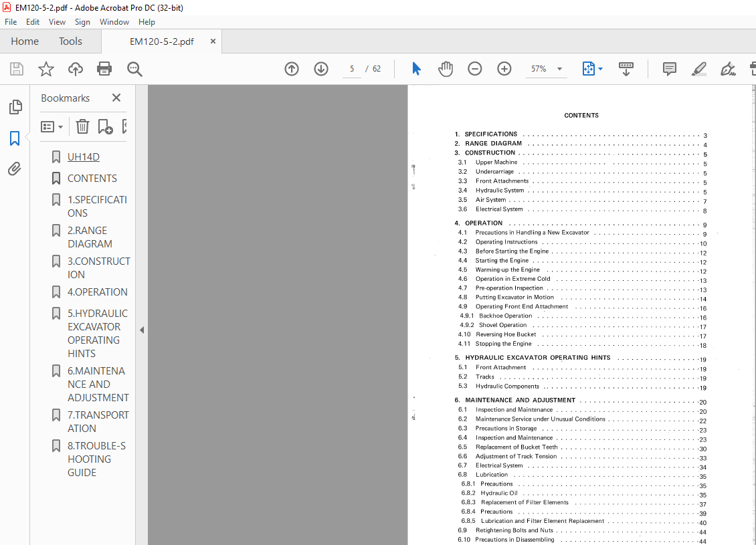This screenshot has width=756, height=545.
Task: Open the Sign document tool
Action: pos(728,69)
